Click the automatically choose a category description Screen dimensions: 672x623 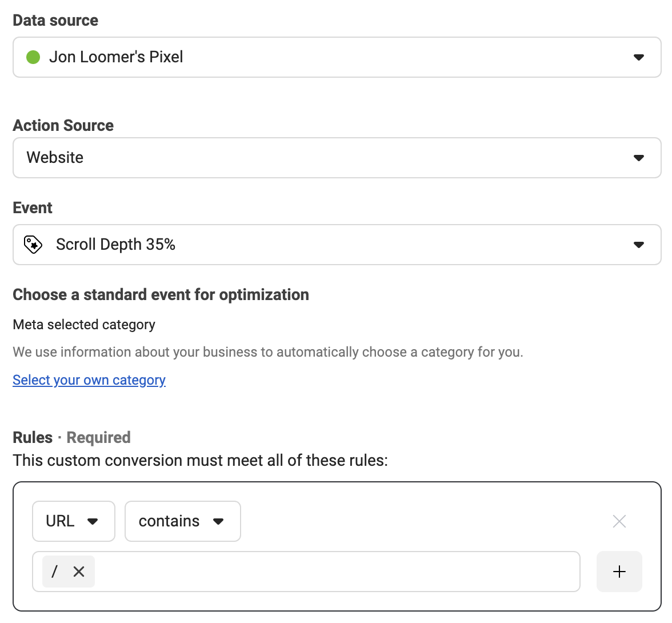pos(268,352)
